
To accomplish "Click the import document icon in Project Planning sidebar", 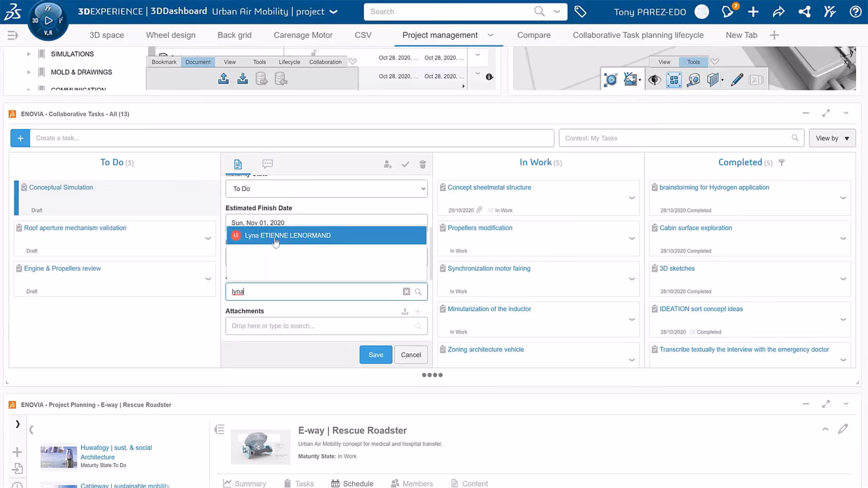I will tap(17, 469).
